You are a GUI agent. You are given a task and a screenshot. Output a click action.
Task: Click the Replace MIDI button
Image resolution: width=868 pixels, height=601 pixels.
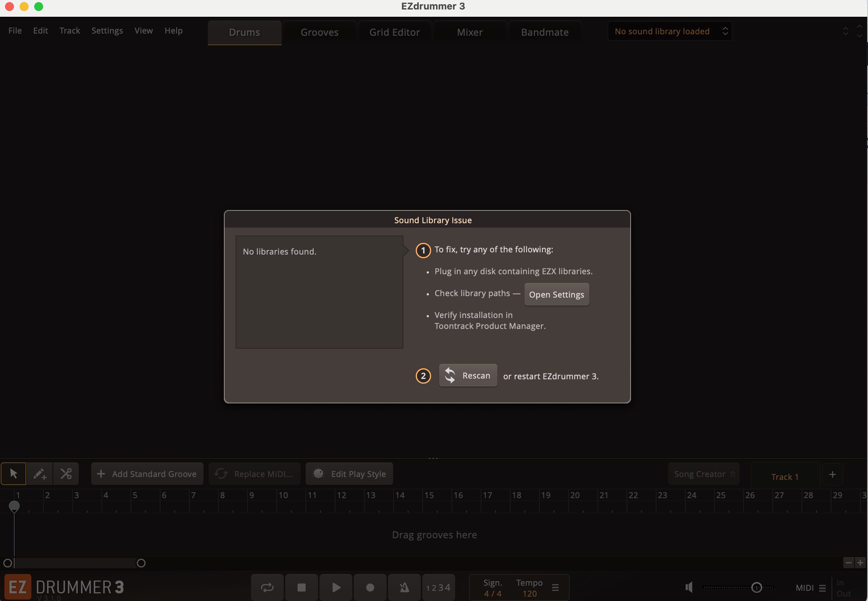click(254, 474)
